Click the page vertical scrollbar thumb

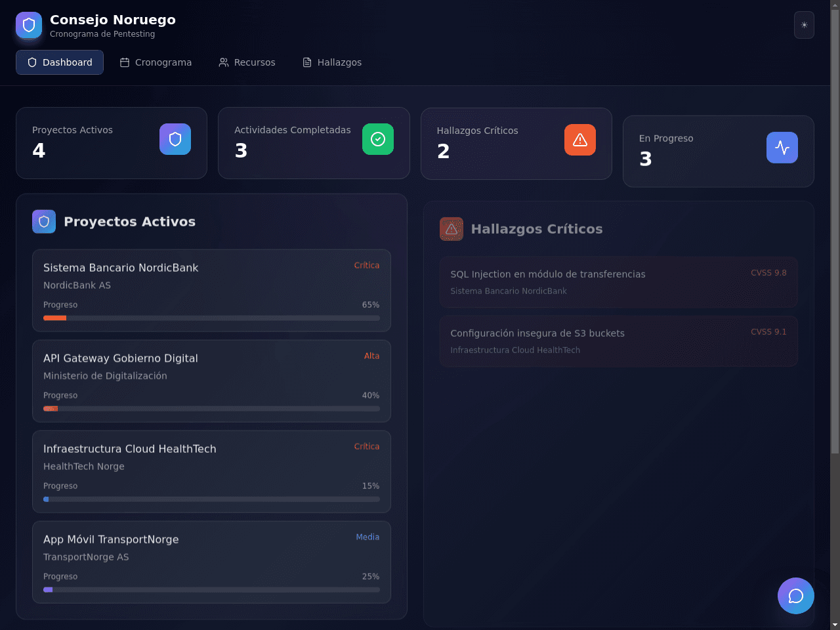[x=835, y=232]
